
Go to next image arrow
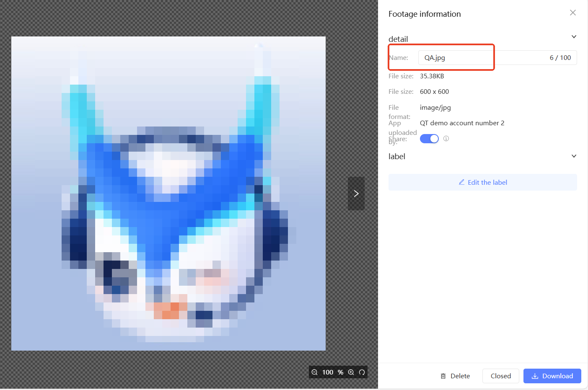tap(356, 194)
